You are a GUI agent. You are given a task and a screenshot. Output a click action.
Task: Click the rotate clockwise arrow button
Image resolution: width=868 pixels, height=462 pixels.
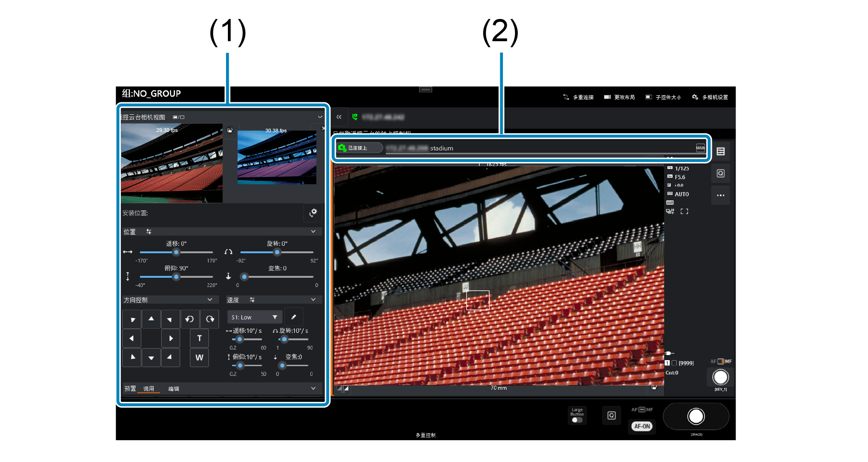click(210, 319)
